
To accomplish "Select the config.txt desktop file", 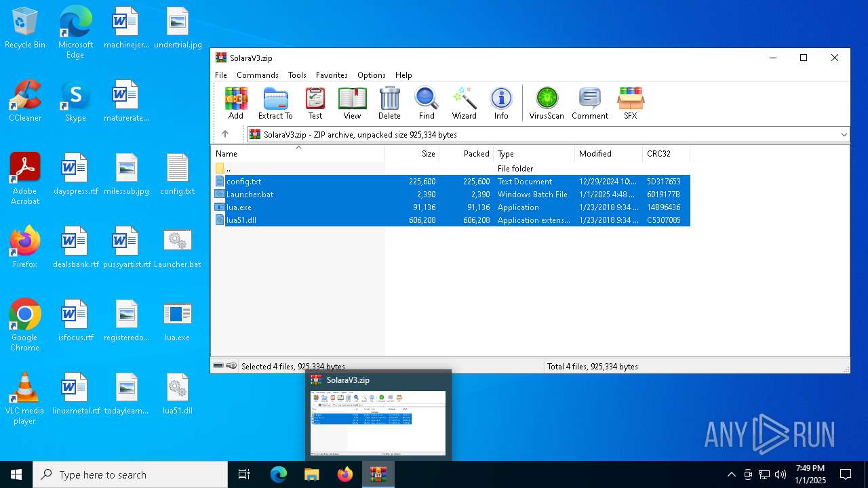I will 178,174.
